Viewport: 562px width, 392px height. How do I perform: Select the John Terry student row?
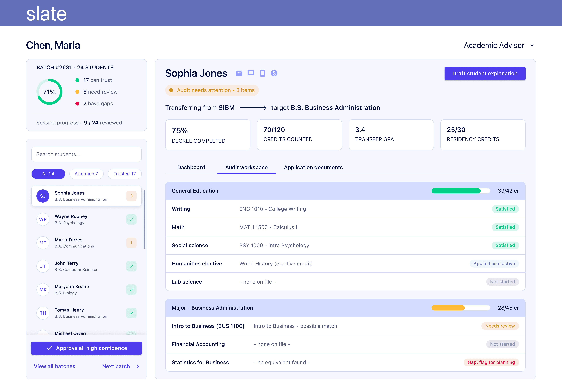click(86, 266)
